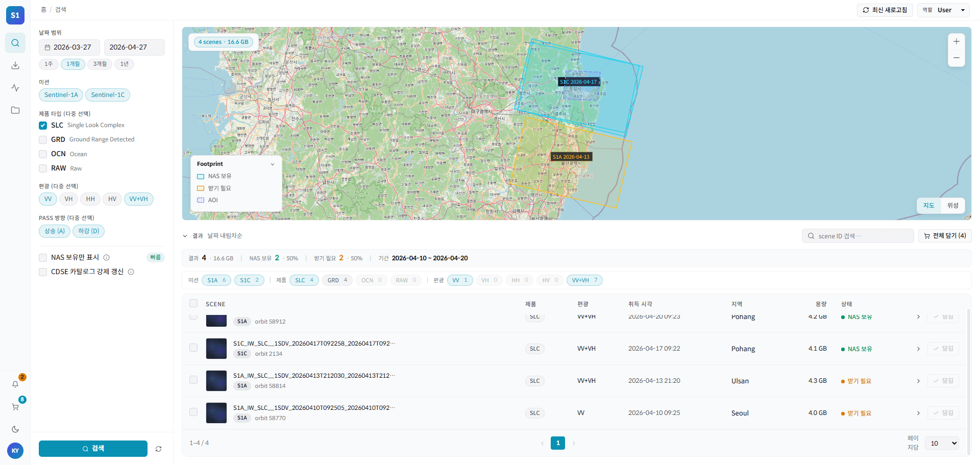Image resolution: width=980 pixels, height=465 pixels.
Task: Open the cart with badge 8
Action: click(15, 407)
